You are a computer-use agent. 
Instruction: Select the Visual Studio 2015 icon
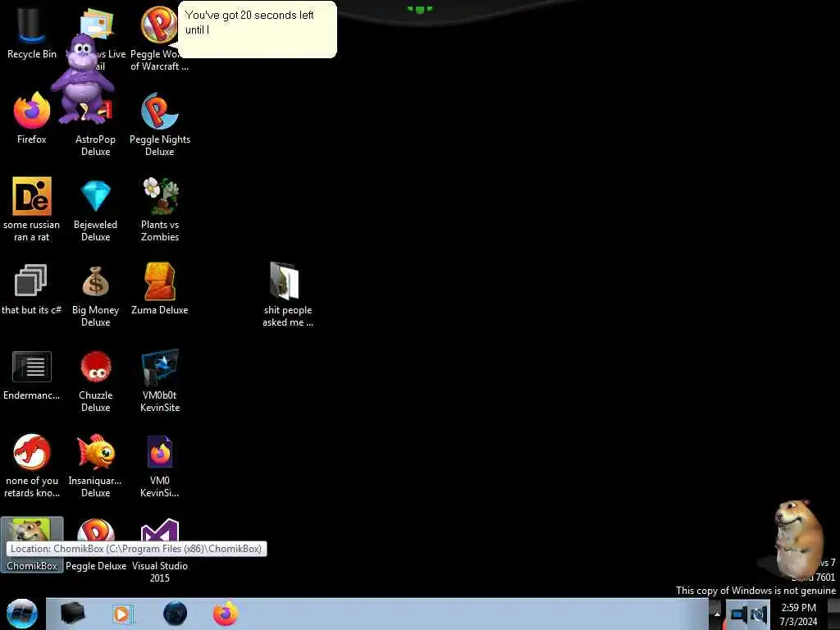[x=160, y=550]
